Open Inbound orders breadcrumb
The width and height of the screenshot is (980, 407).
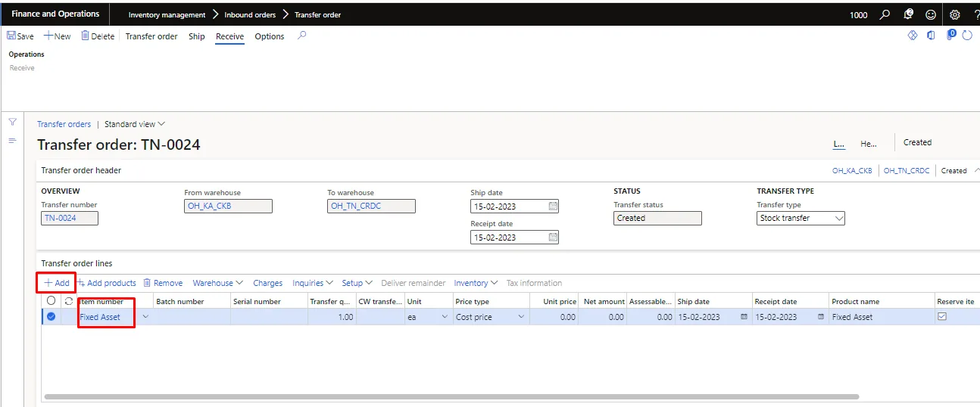[x=250, y=14]
